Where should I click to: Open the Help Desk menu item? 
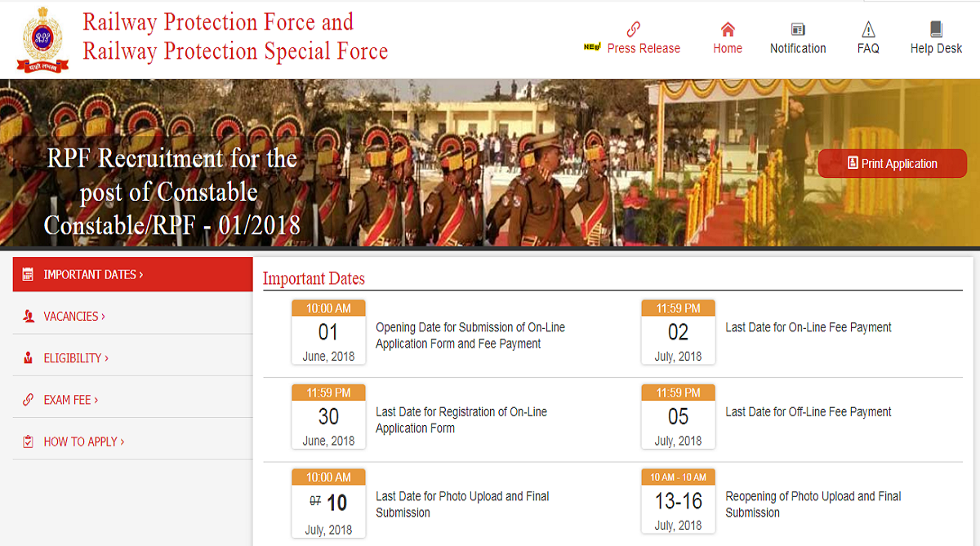[x=937, y=48]
